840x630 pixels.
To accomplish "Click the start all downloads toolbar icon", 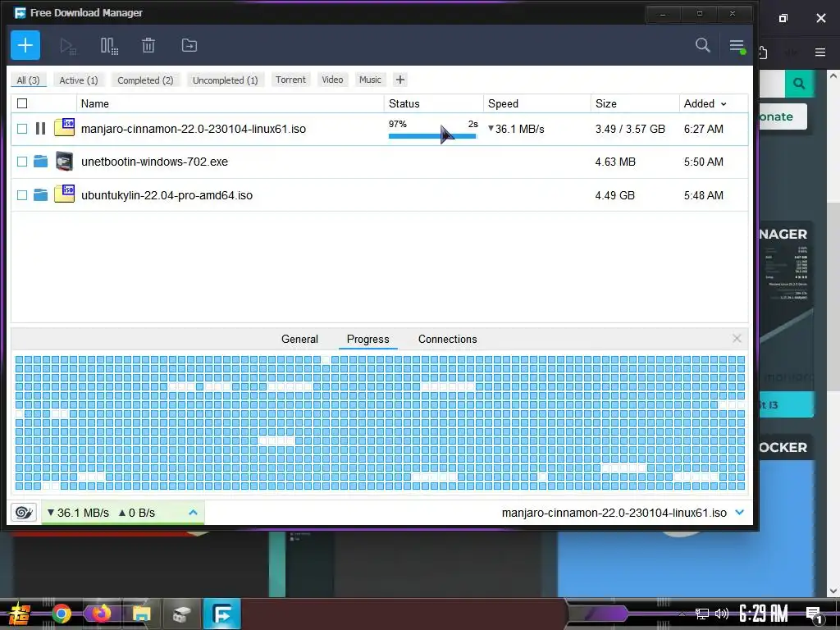I will tap(68, 46).
